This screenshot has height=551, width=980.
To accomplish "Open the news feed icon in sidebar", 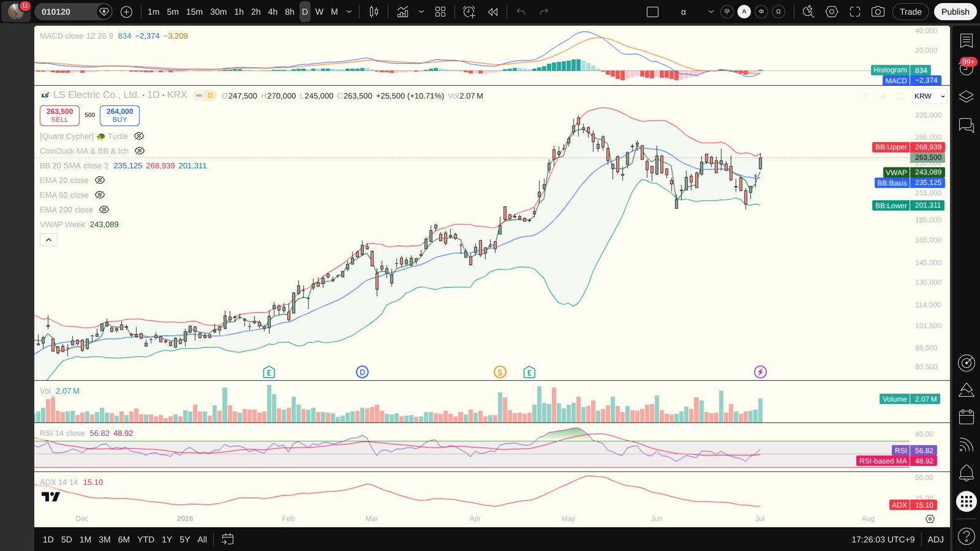I will click(967, 445).
